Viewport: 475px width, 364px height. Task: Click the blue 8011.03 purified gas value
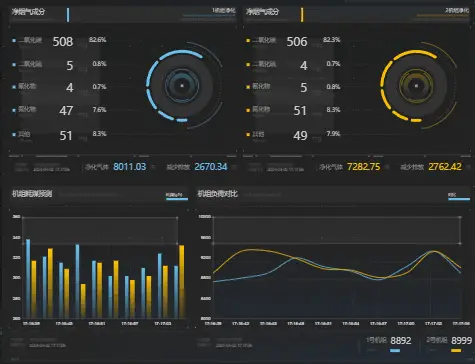[x=130, y=167]
